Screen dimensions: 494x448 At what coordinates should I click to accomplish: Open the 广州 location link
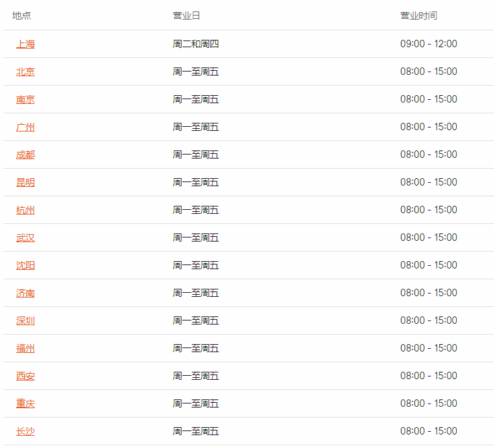25,128
